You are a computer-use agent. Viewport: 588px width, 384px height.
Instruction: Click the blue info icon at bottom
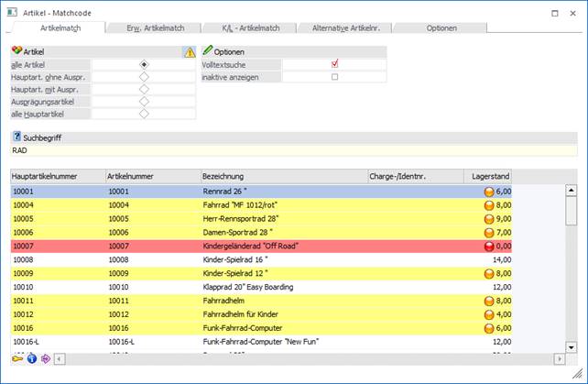point(30,358)
